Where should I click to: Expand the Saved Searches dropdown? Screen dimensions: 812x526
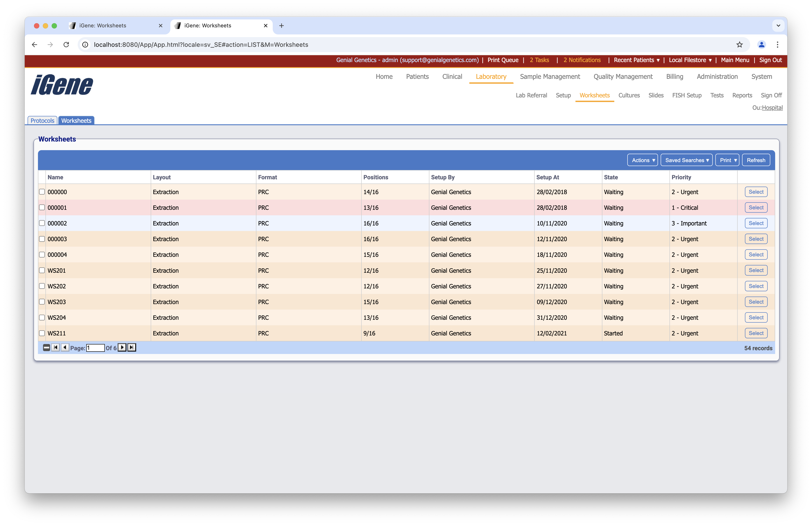686,160
